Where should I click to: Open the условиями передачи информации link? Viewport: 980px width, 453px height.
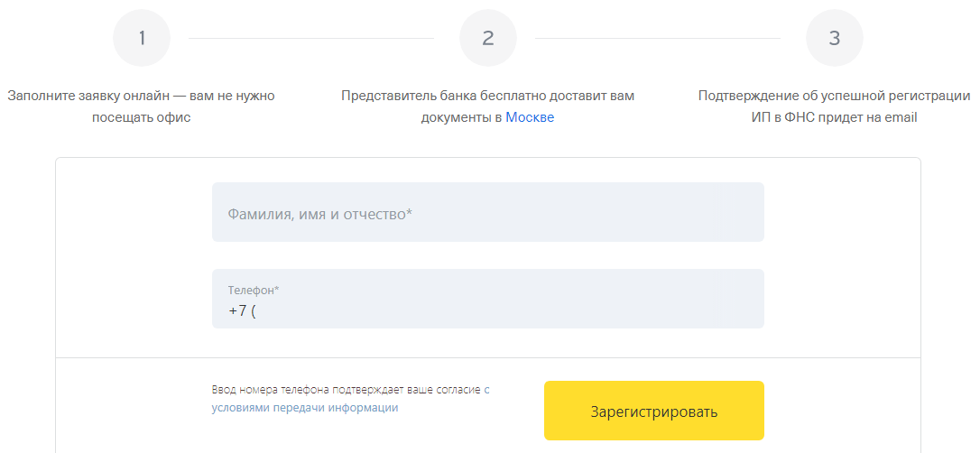[305, 407]
